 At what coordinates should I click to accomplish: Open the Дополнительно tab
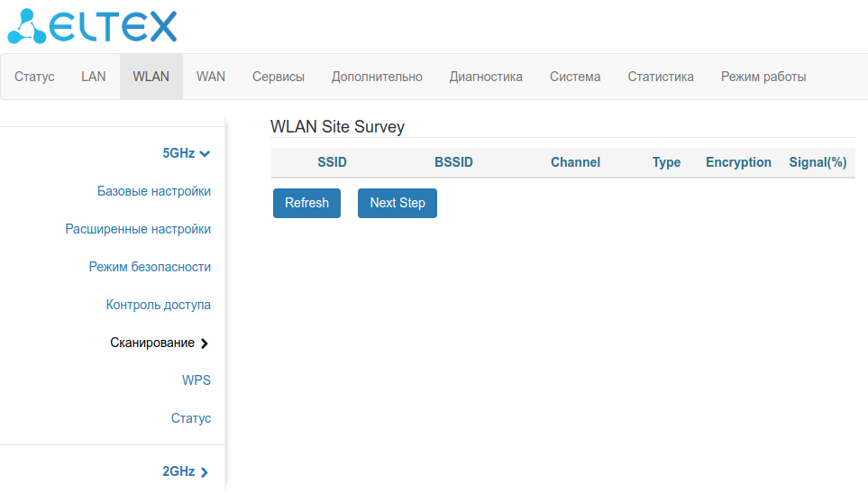tap(377, 77)
